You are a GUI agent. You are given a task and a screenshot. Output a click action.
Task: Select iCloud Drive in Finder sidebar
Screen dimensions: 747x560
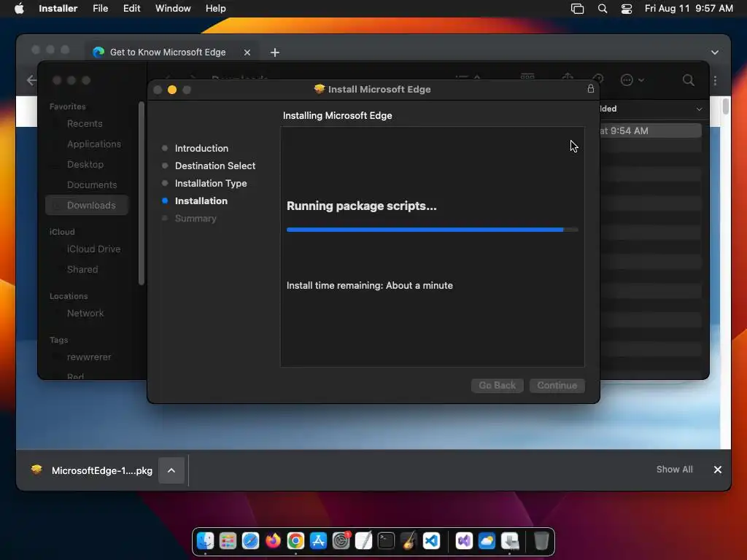tap(93, 249)
